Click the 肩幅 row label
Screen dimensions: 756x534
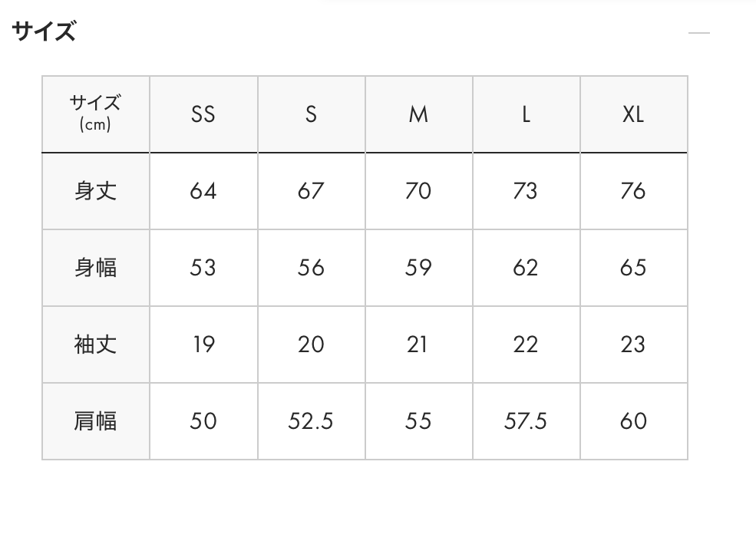click(96, 421)
